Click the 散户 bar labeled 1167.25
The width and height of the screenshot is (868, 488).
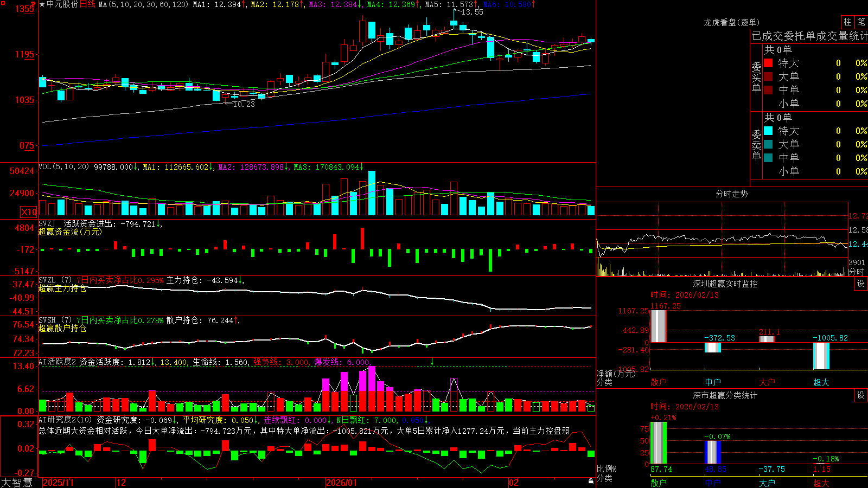click(659, 326)
